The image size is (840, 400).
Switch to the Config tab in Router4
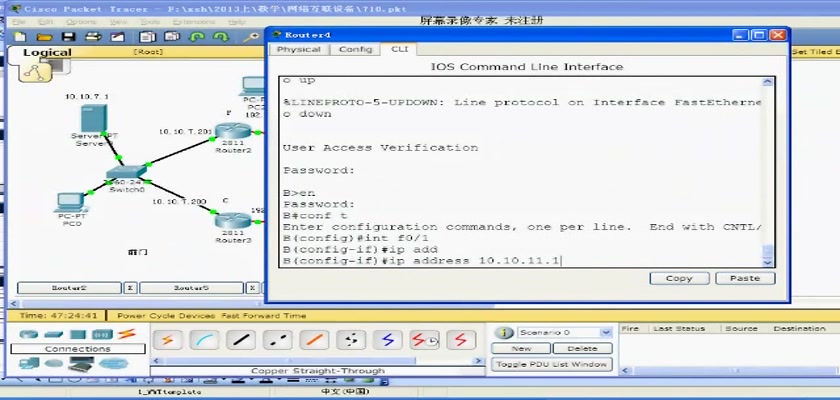pyautogui.click(x=355, y=49)
